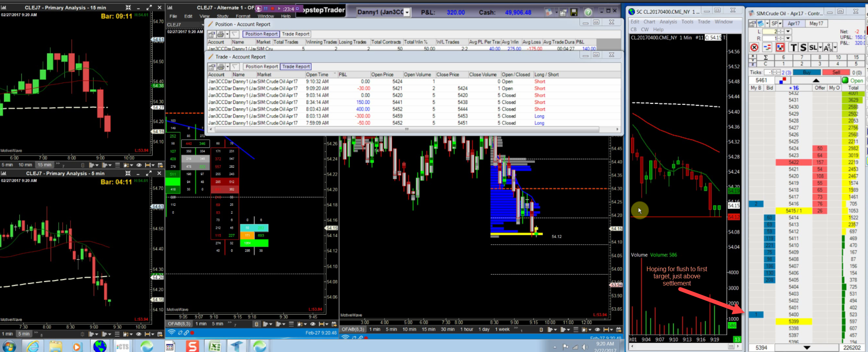Open Internet Explorer from the taskbar
The image size is (868, 352).
tap(33, 346)
